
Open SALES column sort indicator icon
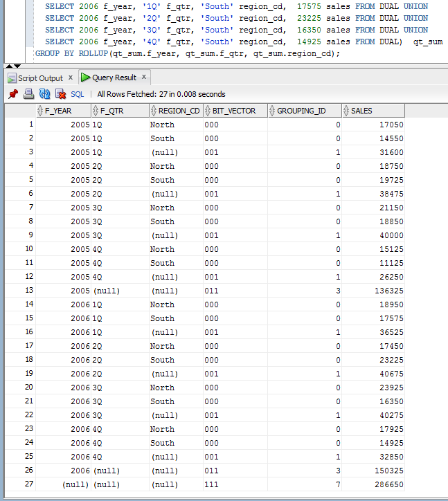click(346, 111)
